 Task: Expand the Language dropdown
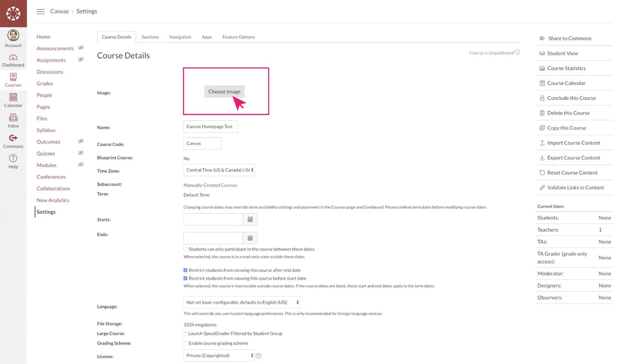pos(242,302)
